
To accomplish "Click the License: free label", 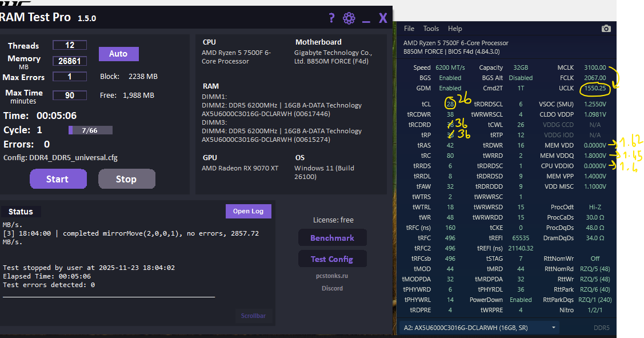I will (x=333, y=220).
